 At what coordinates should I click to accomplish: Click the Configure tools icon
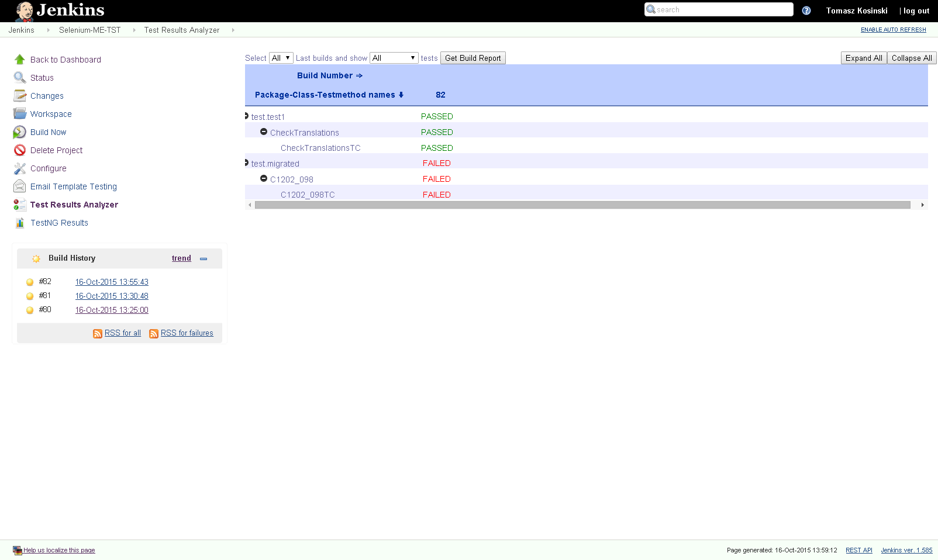pos(20,168)
